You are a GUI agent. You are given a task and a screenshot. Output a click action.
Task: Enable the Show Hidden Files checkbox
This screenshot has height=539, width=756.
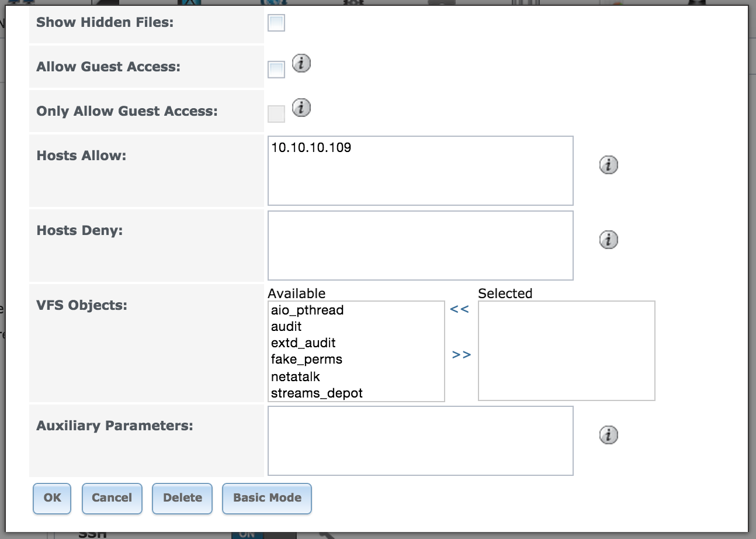click(276, 23)
